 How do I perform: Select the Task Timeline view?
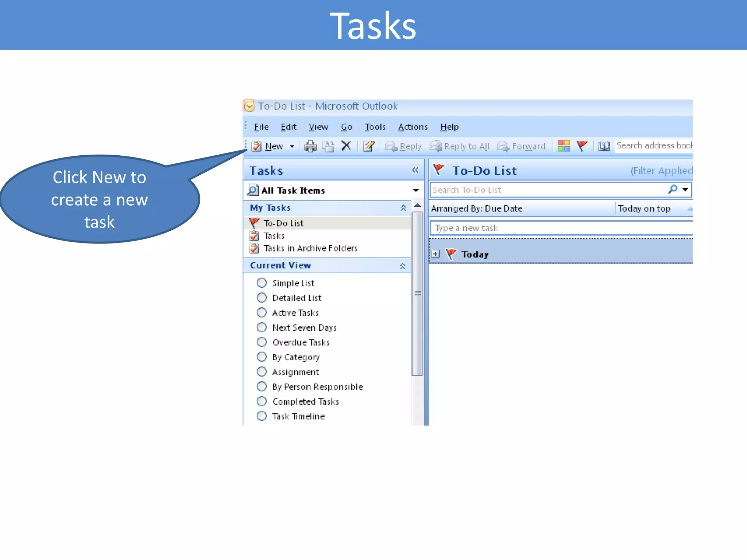pos(290,416)
